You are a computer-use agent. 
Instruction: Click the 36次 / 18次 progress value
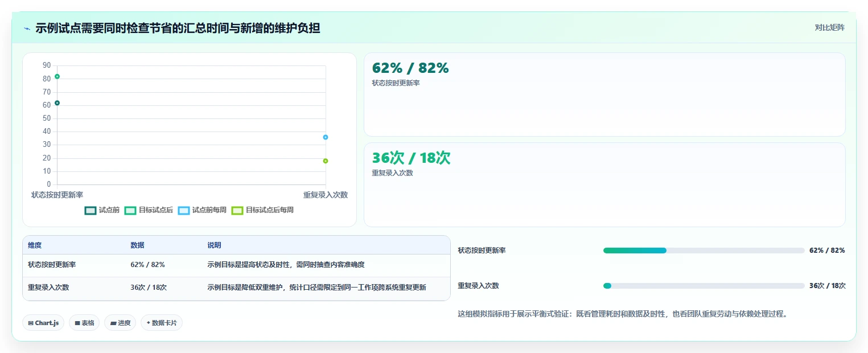828,286
